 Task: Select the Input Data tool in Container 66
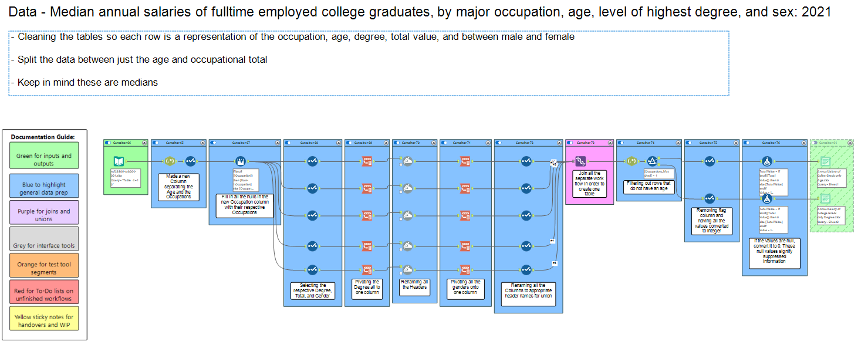pos(119,161)
